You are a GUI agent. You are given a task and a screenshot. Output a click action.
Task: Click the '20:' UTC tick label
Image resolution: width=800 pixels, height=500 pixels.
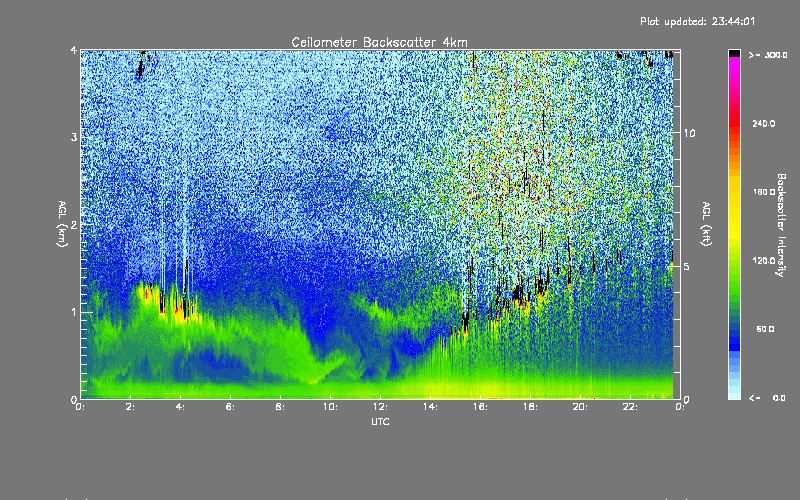coord(580,407)
